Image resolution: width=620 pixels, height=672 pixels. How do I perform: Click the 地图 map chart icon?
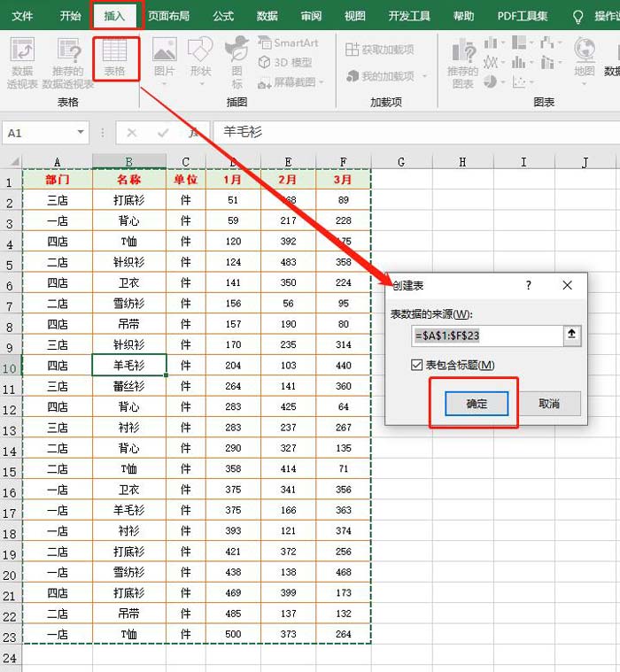(x=584, y=58)
